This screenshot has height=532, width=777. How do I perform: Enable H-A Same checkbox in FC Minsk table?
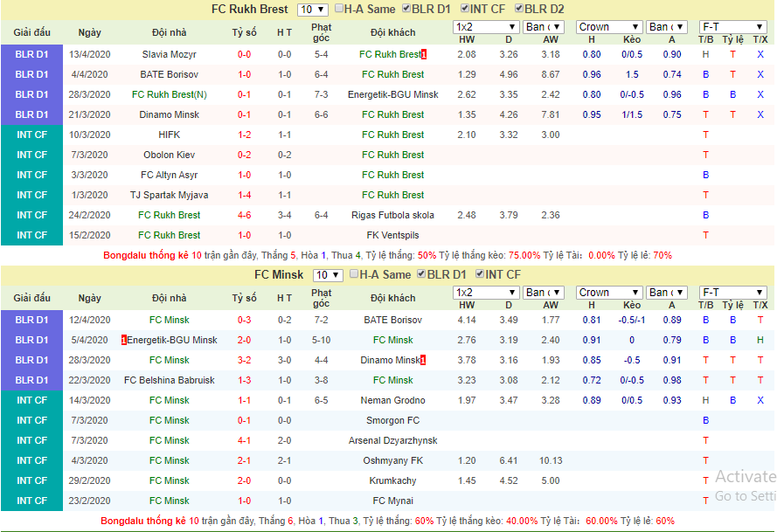[x=354, y=274]
